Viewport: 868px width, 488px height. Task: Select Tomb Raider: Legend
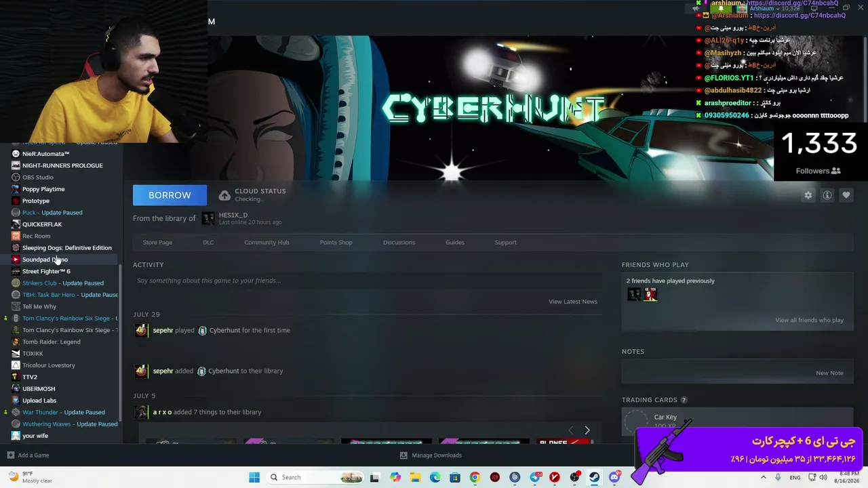tap(52, 342)
